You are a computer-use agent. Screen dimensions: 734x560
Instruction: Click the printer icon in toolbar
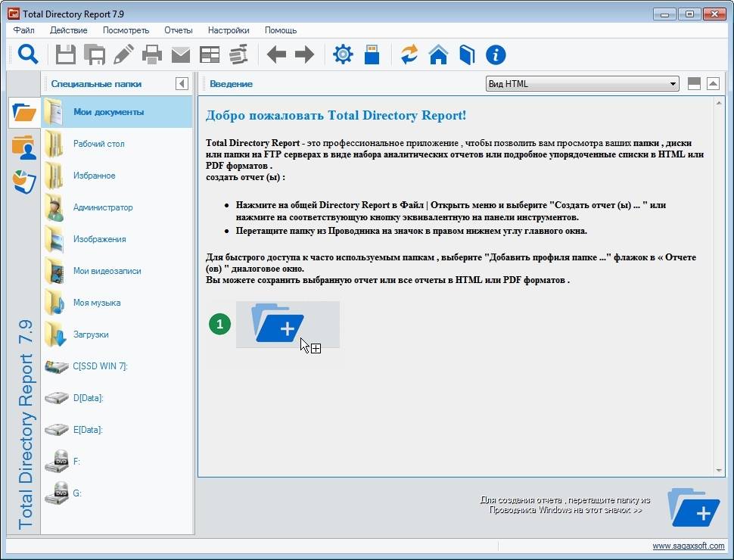pos(151,54)
